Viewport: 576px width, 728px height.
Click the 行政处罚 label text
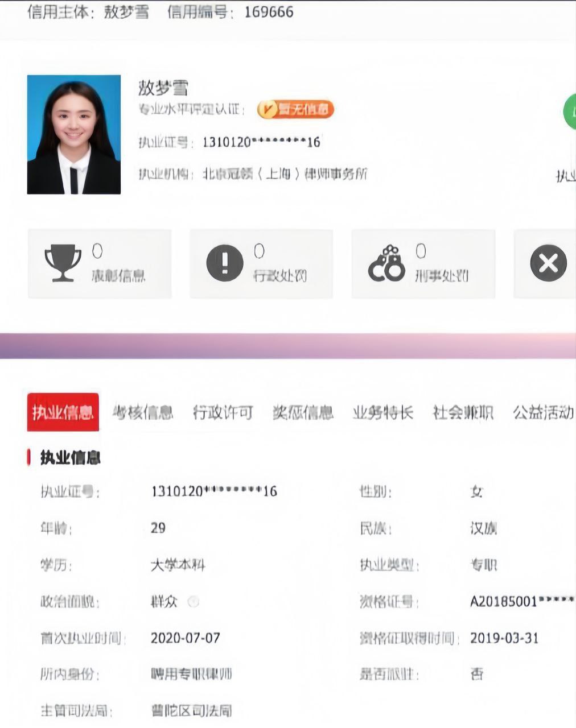(x=279, y=276)
